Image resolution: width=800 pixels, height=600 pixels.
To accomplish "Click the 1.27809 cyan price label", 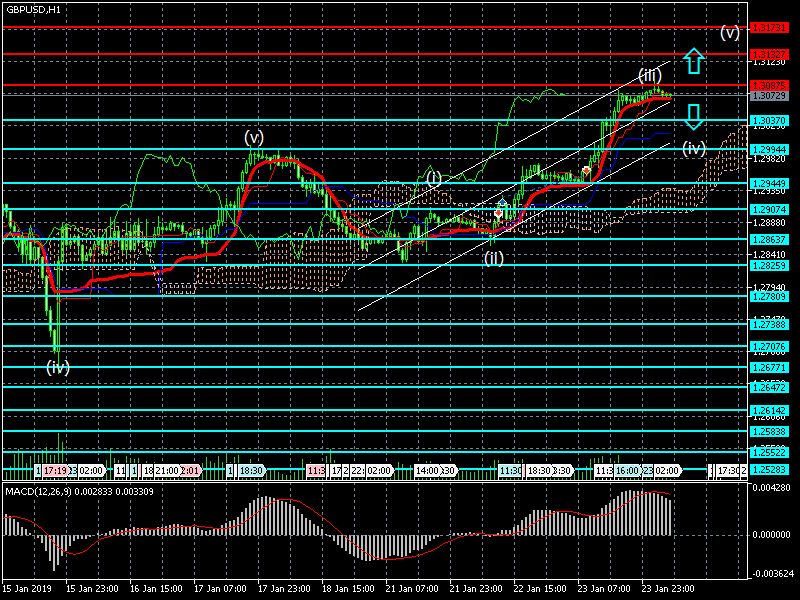I will (770, 296).
